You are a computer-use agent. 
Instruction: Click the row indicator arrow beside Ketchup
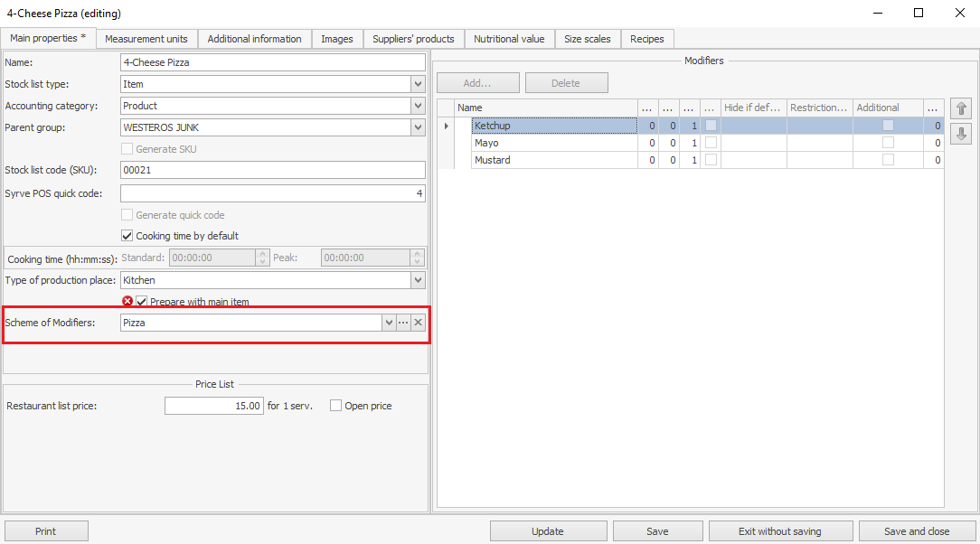tap(446, 126)
